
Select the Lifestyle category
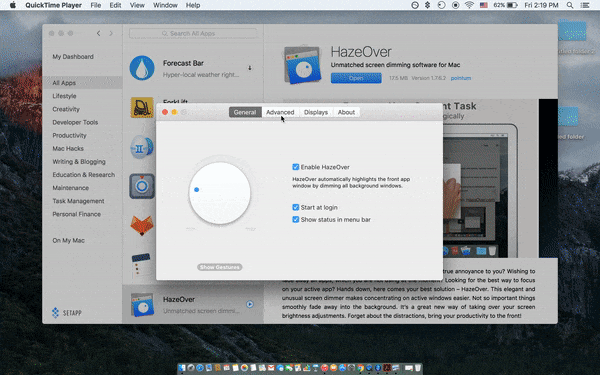click(64, 96)
